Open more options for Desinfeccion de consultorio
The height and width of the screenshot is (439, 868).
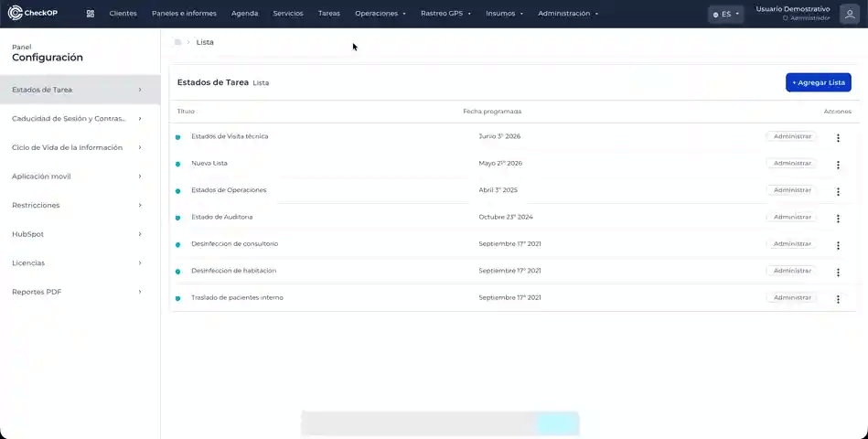pyautogui.click(x=838, y=245)
